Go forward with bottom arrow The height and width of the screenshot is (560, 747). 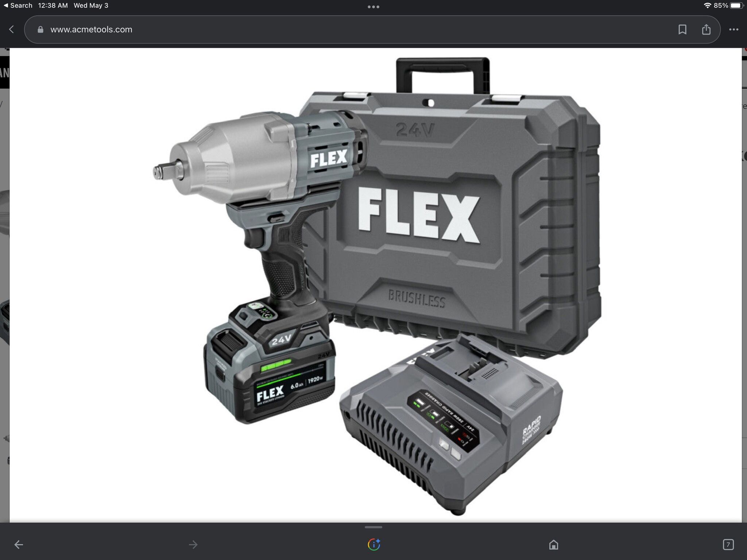tap(193, 545)
